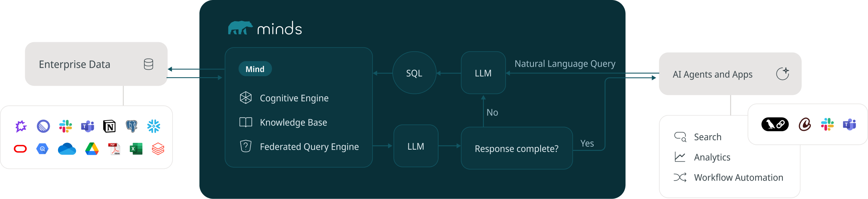
Task: Click the Knowledge Base text
Action: tap(293, 122)
